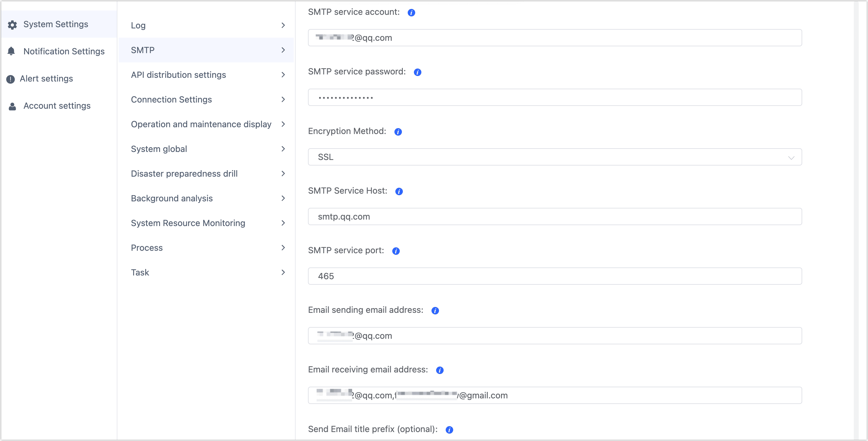Click the Account settings user icon
Image resolution: width=868 pixels, height=441 pixels.
click(x=12, y=106)
